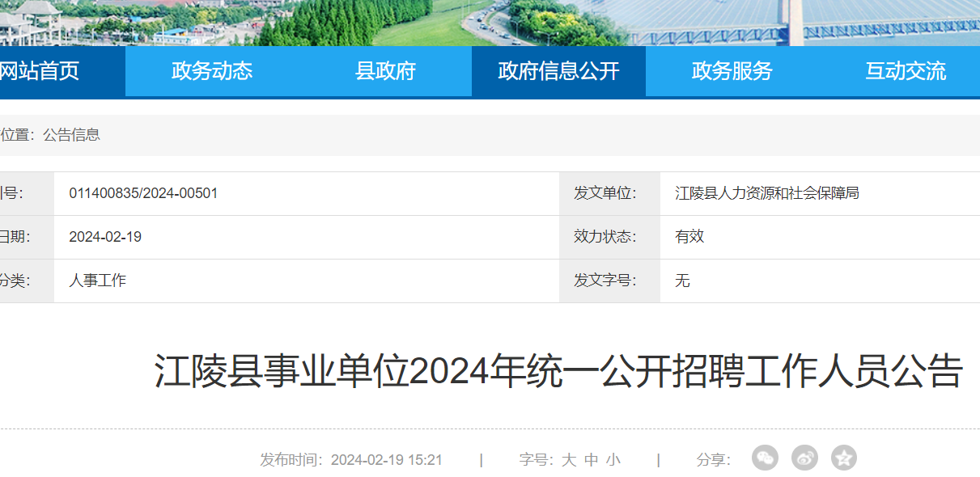Click the header banner bridge image
The height and width of the screenshot is (477, 980).
809,23
